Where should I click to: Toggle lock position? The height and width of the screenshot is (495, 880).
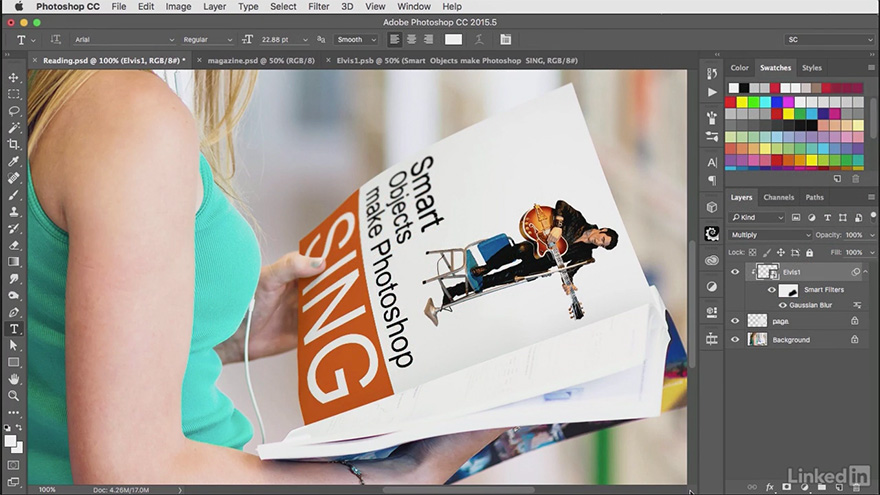point(781,253)
